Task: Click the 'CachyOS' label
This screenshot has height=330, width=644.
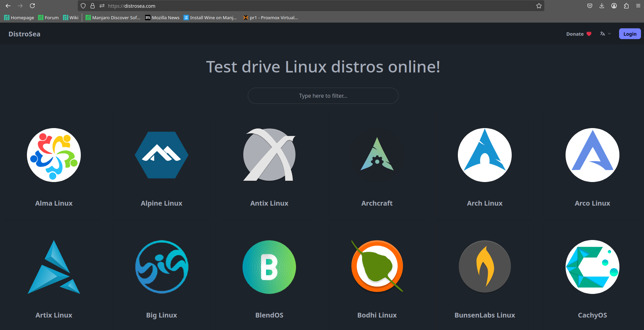Action: 592,315
